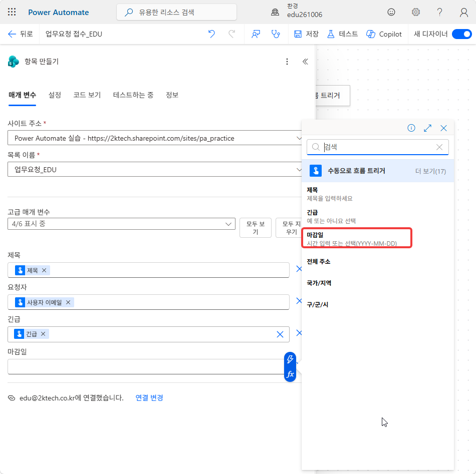
Task: Click the 연결 변경 link
Action: click(x=149, y=397)
